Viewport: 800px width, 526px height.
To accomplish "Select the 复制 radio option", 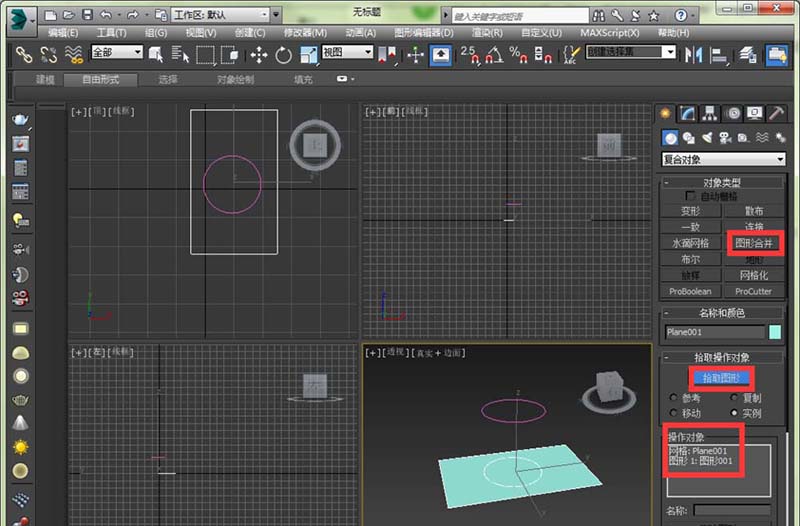I will point(732,398).
